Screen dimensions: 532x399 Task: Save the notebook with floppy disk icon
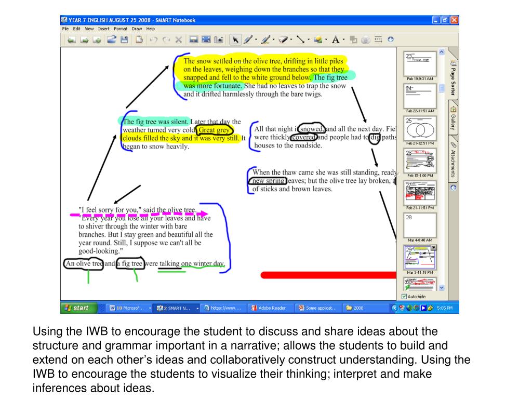click(x=124, y=39)
